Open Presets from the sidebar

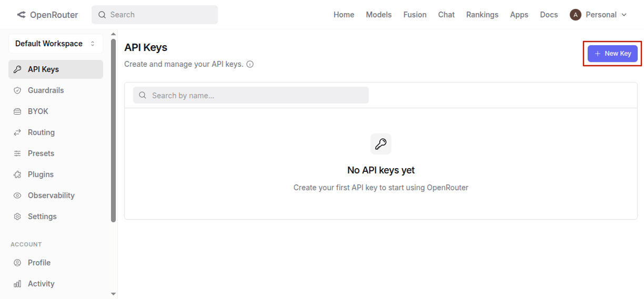point(56,153)
